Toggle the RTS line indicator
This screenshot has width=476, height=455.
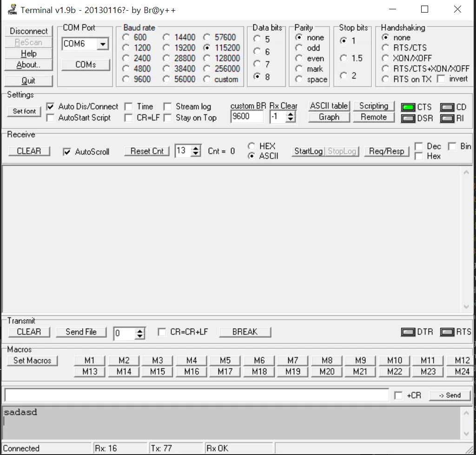[x=447, y=332]
